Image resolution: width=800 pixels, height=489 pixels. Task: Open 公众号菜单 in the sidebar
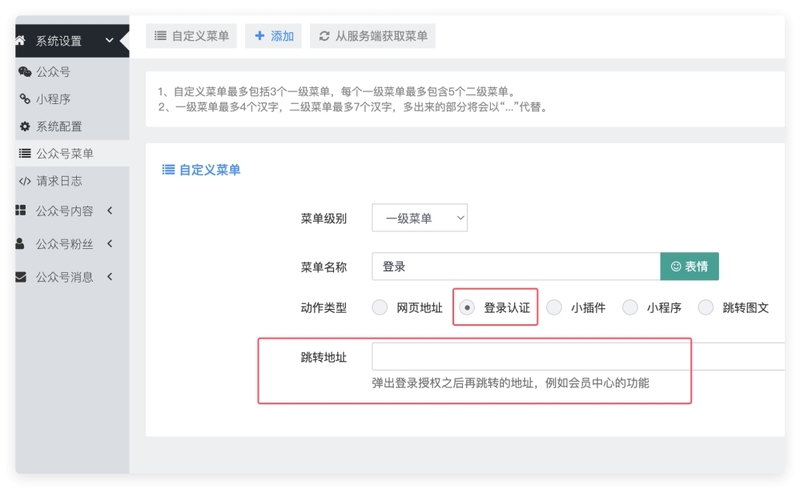[x=65, y=154]
